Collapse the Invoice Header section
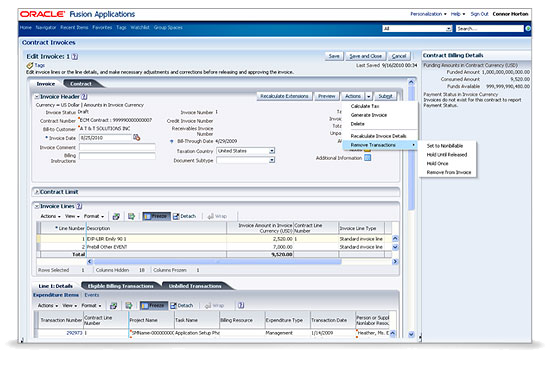 point(36,97)
